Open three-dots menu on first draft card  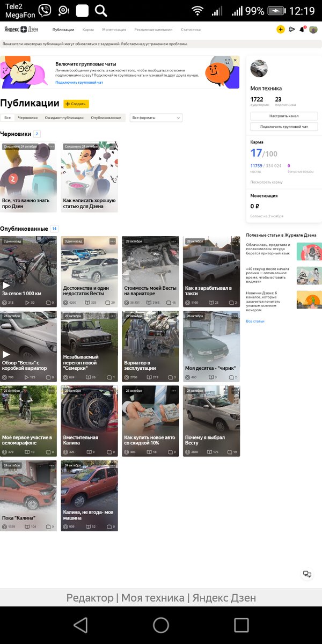[52, 147]
